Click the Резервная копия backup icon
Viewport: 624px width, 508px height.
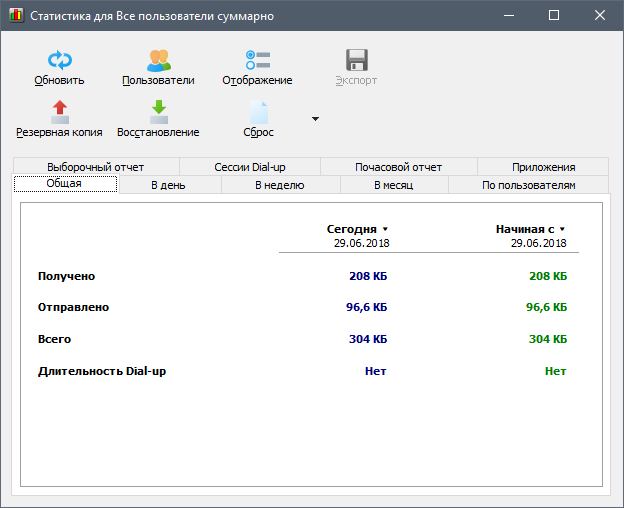point(60,112)
